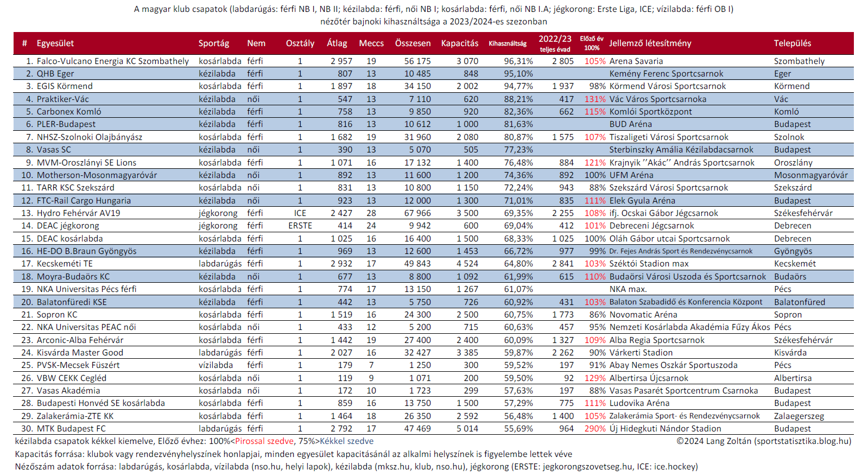
Task: Click BUD Aréna facility name
Action: [631, 124]
